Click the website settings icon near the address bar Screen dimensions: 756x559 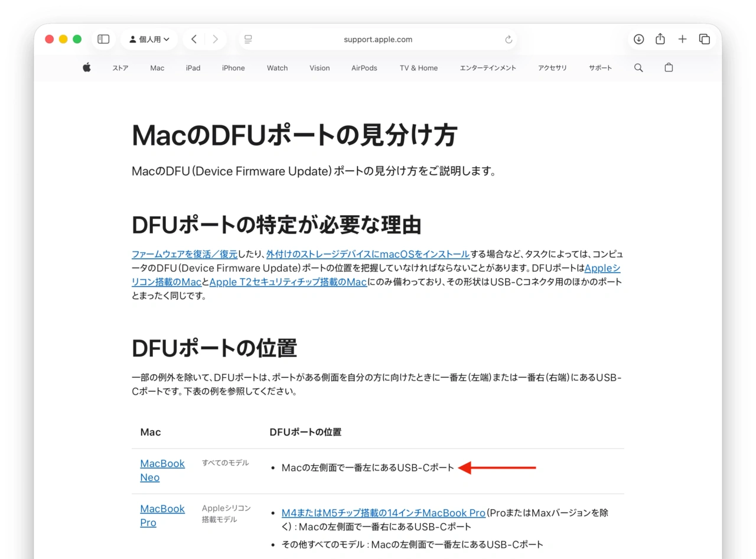click(x=248, y=39)
